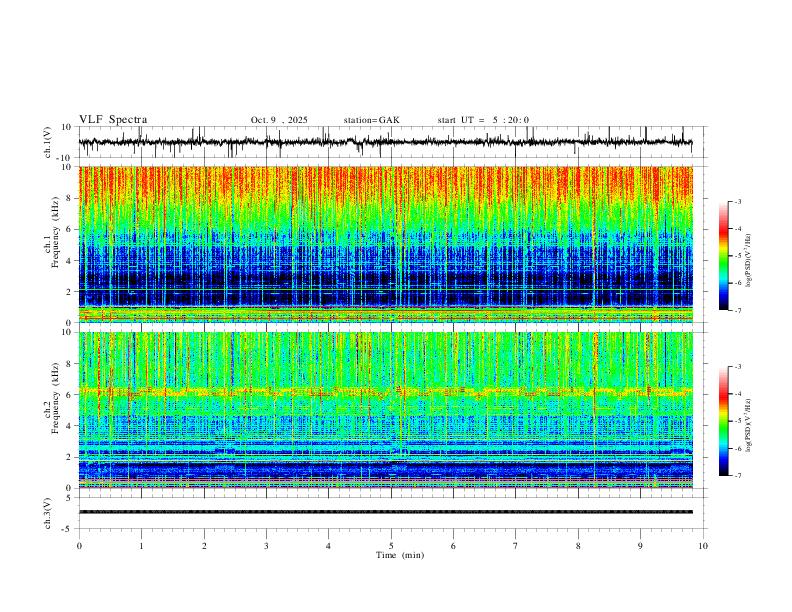792x612 pixels.
Task: Click time axis tick label "8"
Action: click(x=578, y=546)
